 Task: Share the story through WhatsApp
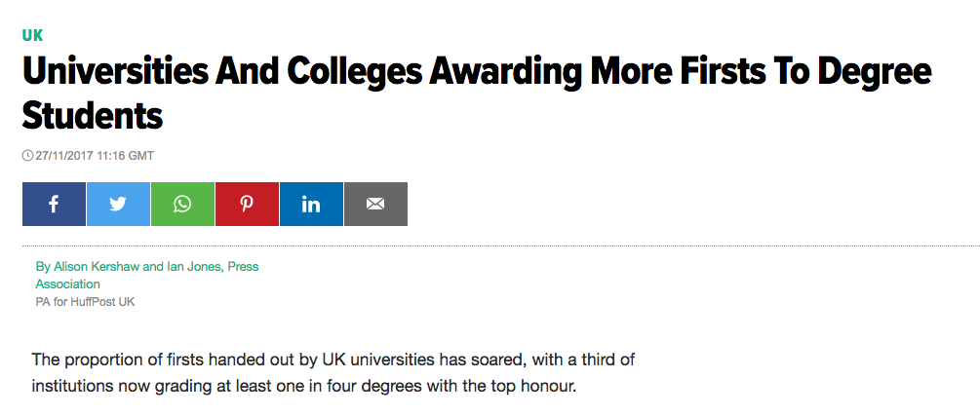click(182, 205)
